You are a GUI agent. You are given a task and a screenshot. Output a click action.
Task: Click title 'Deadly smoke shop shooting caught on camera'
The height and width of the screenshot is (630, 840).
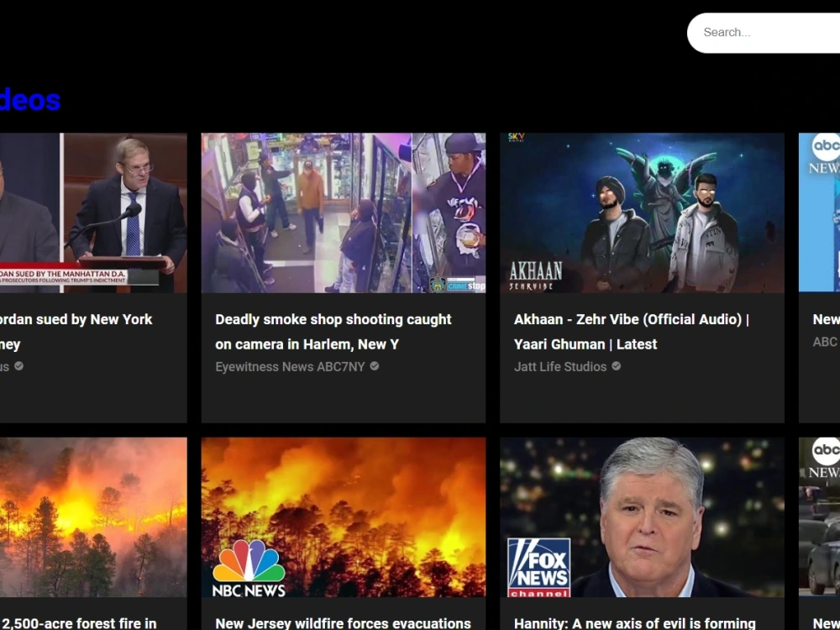[333, 332]
